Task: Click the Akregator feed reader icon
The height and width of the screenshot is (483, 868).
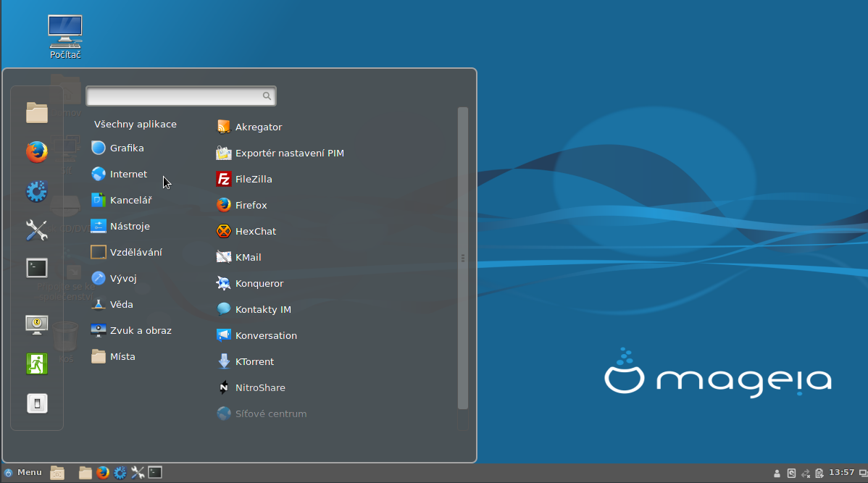Action: pos(224,127)
